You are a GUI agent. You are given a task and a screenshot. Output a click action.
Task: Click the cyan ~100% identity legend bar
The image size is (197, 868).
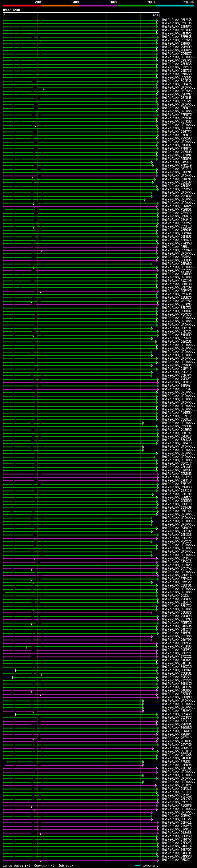click(x=175, y=6)
